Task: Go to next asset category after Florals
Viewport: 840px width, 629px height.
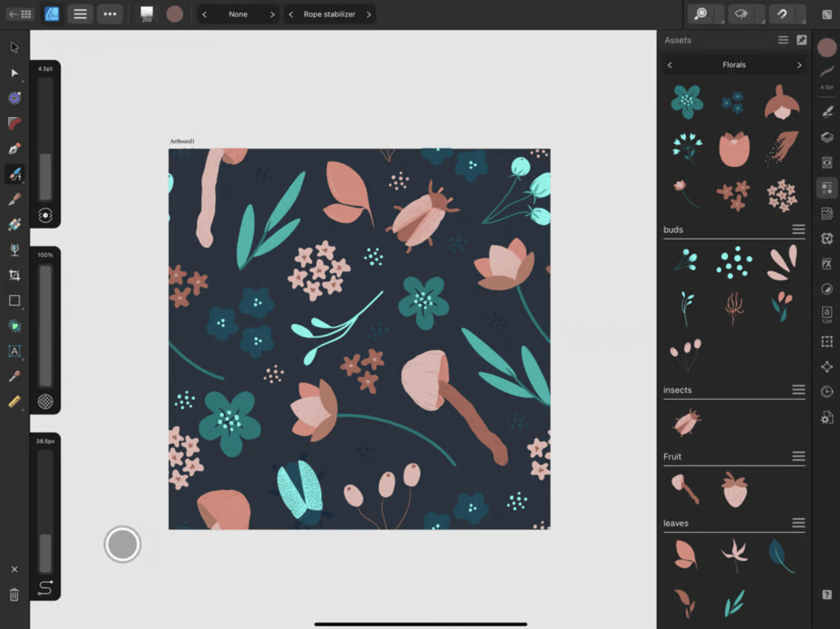Action: (799, 65)
